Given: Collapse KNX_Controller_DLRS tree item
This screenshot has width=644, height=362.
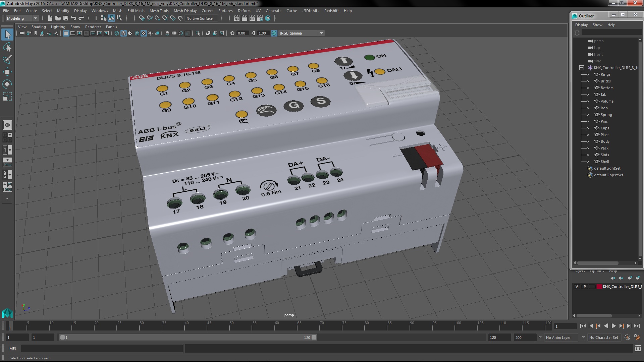Looking at the screenshot, I should click(581, 68).
